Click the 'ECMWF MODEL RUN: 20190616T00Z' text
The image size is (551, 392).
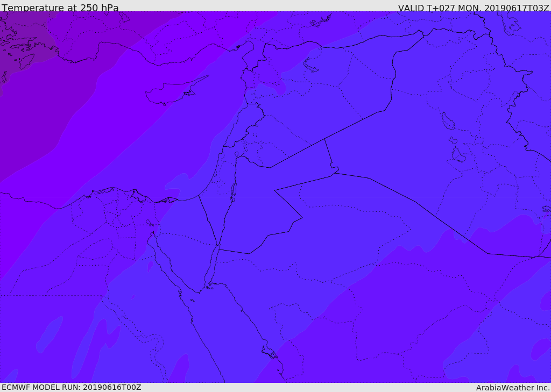pos(72,387)
